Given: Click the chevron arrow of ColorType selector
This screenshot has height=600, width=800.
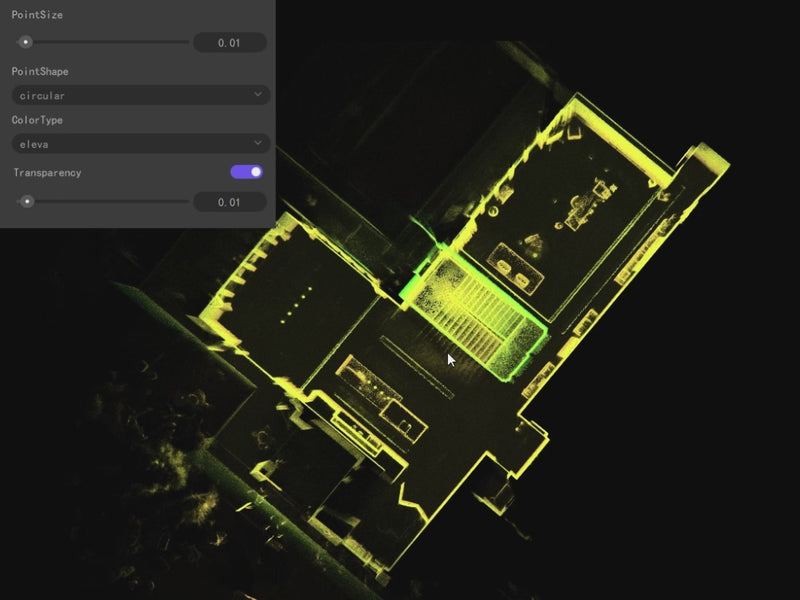Looking at the screenshot, I should coord(258,144).
